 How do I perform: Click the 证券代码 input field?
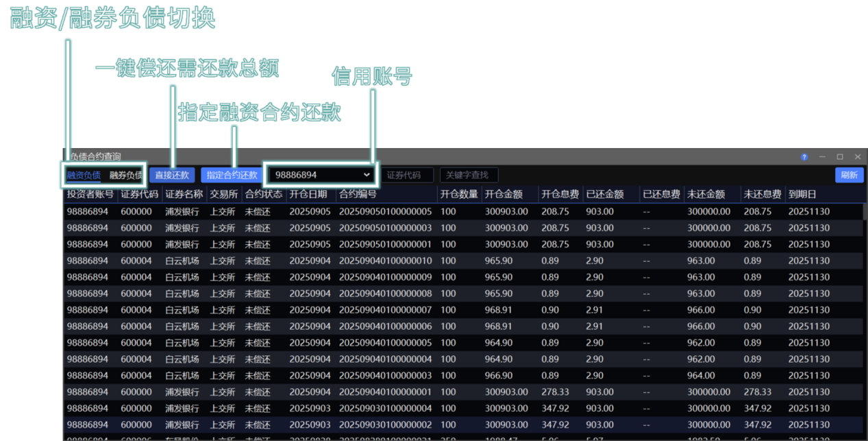407,175
